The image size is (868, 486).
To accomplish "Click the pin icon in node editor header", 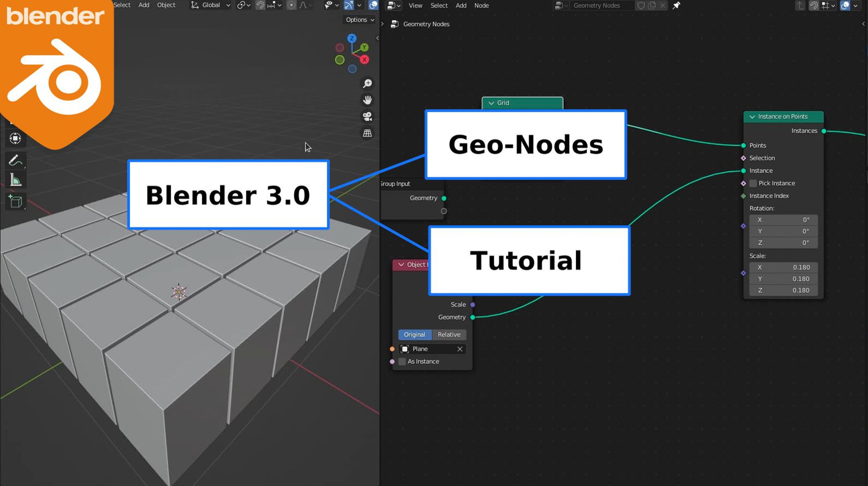I will click(676, 5).
